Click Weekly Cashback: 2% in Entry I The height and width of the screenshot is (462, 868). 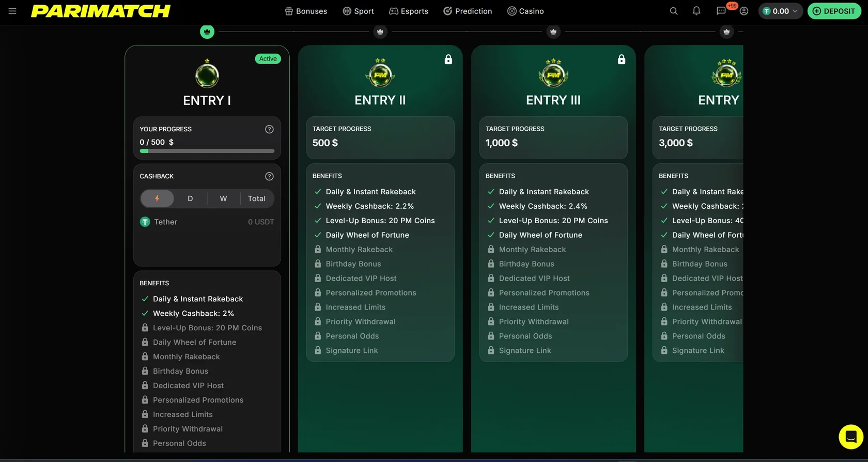click(194, 313)
